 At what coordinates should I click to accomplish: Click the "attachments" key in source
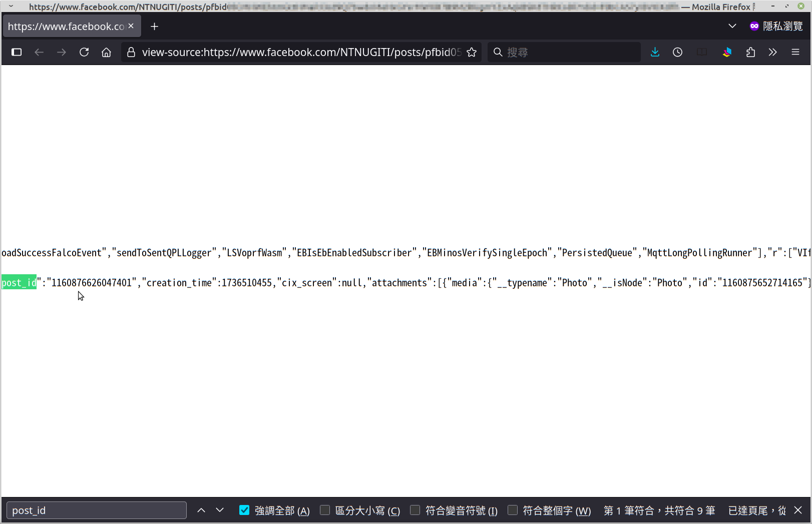pos(399,283)
